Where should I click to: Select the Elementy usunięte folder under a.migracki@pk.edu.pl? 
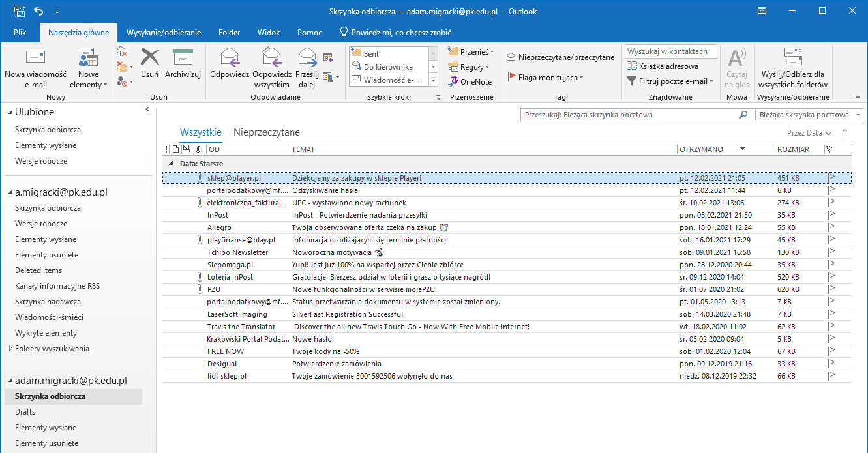46,255
